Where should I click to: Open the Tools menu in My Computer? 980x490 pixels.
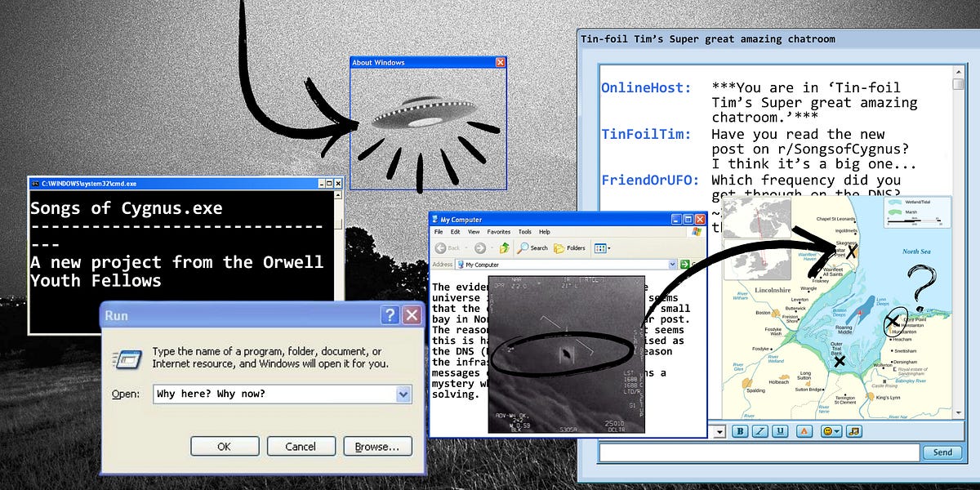pyautogui.click(x=524, y=232)
